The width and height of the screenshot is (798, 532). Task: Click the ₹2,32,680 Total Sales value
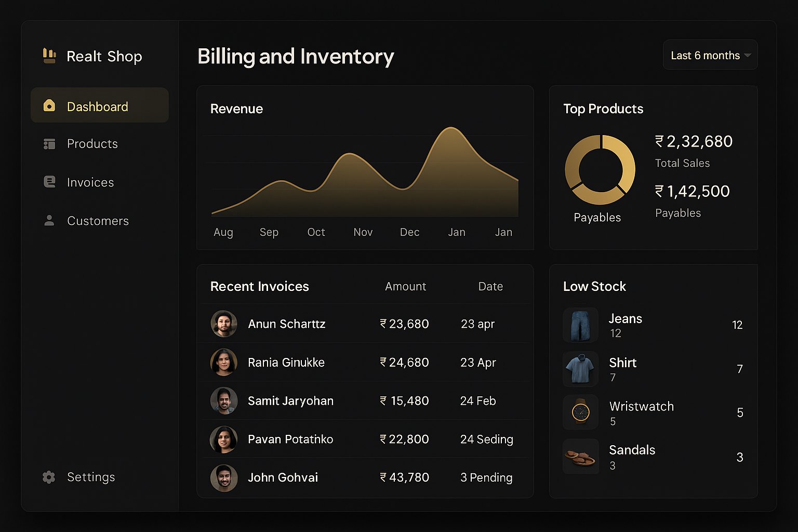pyautogui.click(x=694, y=141)
